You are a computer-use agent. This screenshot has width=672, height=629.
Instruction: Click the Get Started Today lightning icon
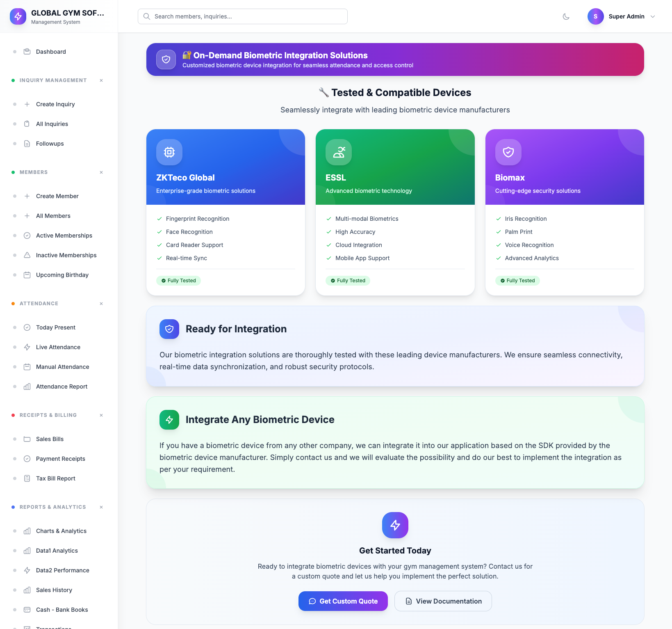tap(395, 525)
